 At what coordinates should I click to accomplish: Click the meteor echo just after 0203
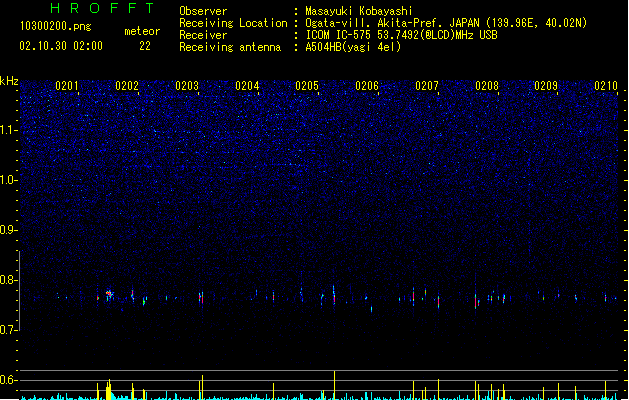pos(201,297)
